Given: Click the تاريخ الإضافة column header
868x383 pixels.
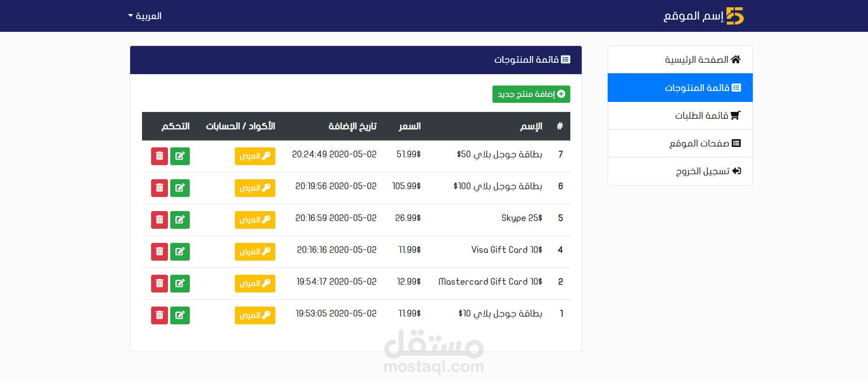Looking at the screenshot, I should pyautogui.click(x=353, y=126).
